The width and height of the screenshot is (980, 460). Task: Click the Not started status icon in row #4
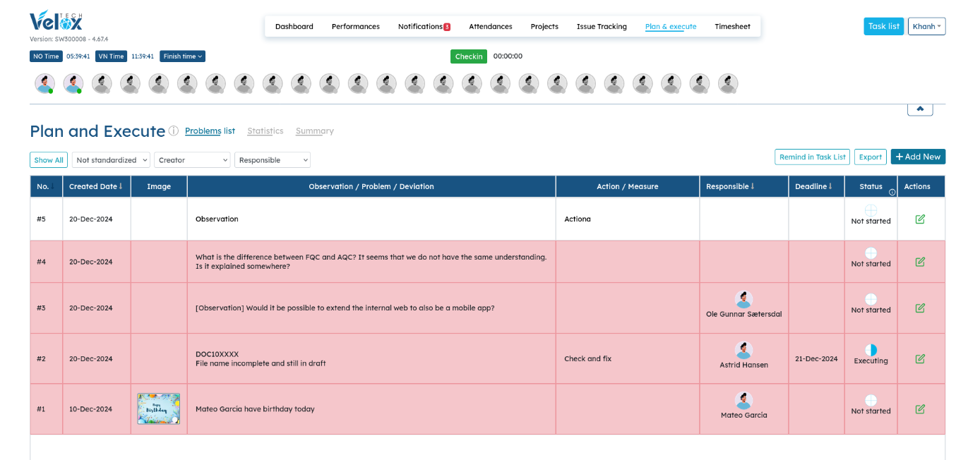coord(871,253)
